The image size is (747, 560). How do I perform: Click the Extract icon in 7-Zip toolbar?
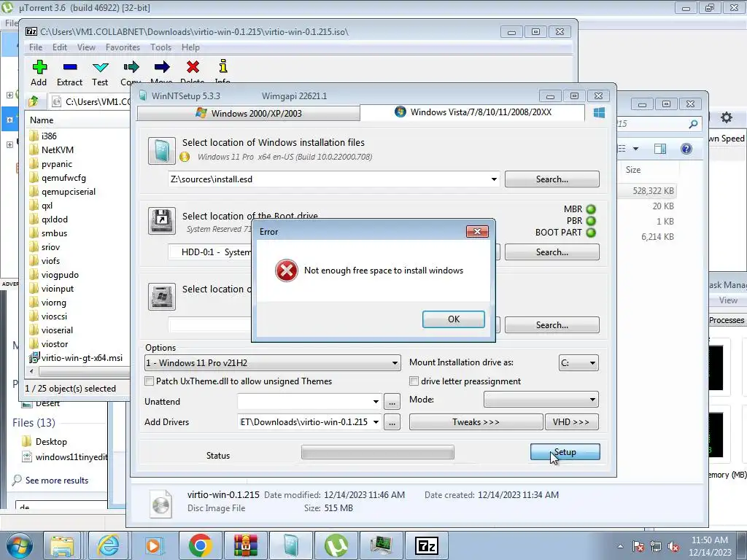(69, 67)
